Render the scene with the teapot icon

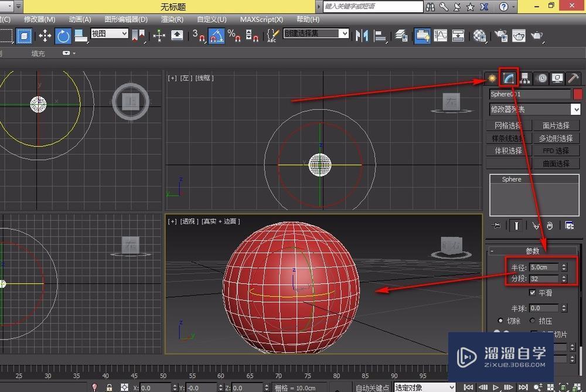(x=537, y=36)
